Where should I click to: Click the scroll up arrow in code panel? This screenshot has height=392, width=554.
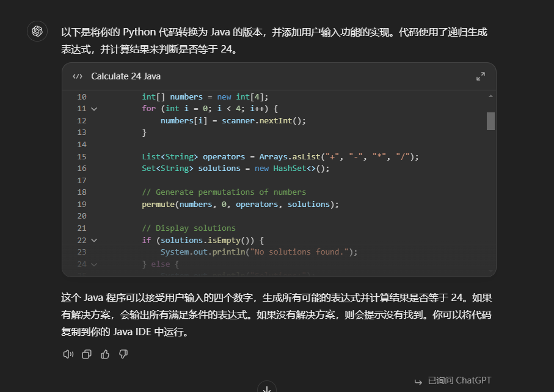(x=490, y=96)
